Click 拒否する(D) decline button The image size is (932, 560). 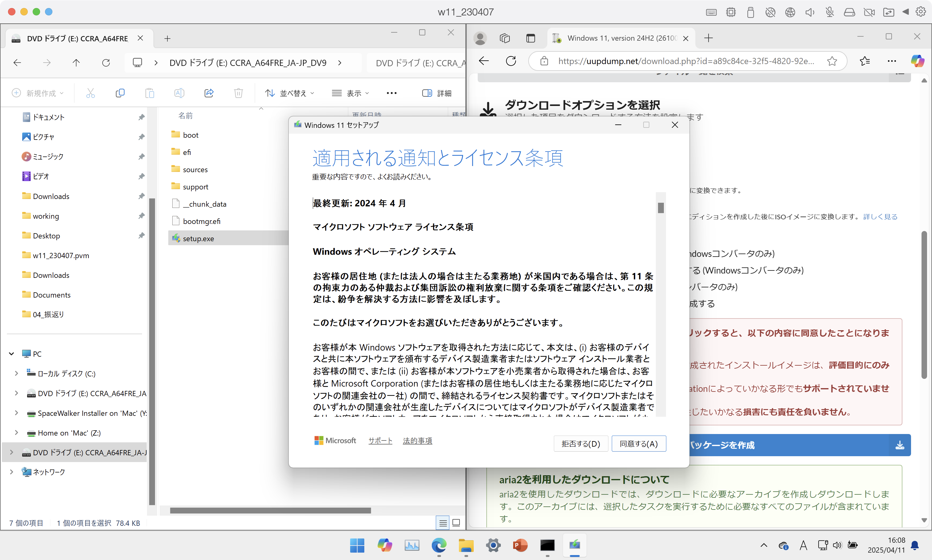click(581, 444)
